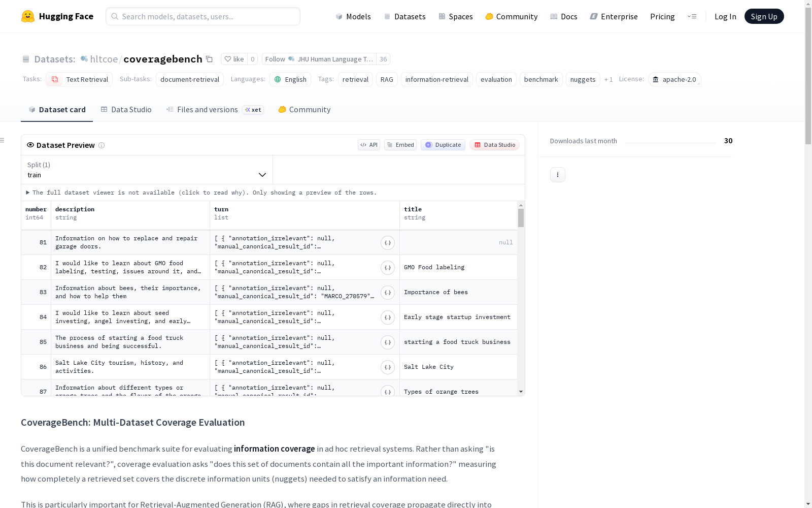Open JSON viewer icon in row 83
This screenshot has height=508, width=812.
pyautogui.click(x=388, y=293)
